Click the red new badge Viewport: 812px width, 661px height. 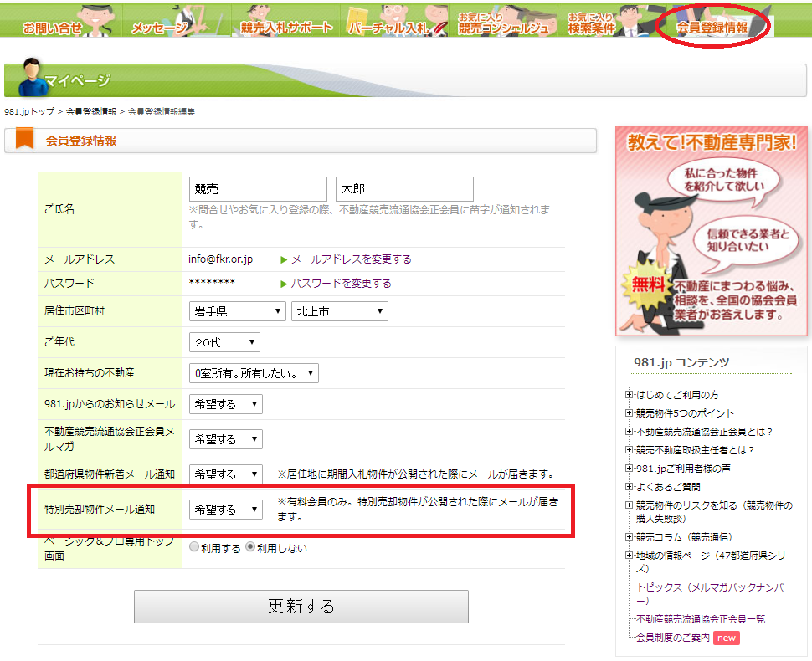726,638
